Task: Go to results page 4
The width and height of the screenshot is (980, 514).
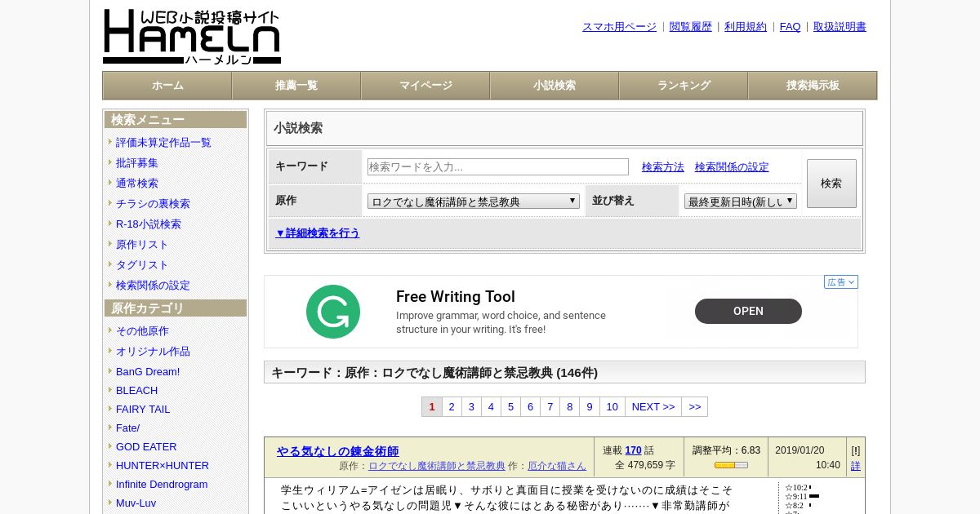Action: click(491, 406)
